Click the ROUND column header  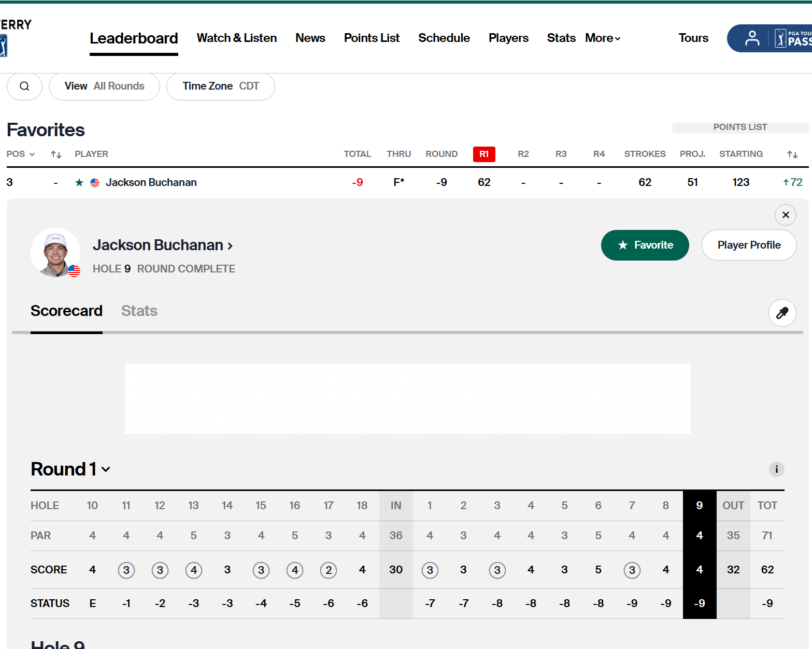pos(441,154)
